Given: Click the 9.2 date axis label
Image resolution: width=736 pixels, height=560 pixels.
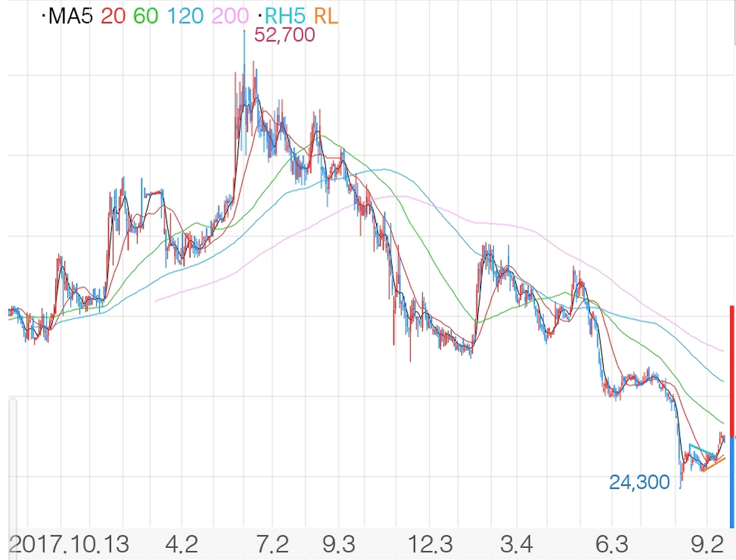Looking at the screenshot, I should point(707,544).
